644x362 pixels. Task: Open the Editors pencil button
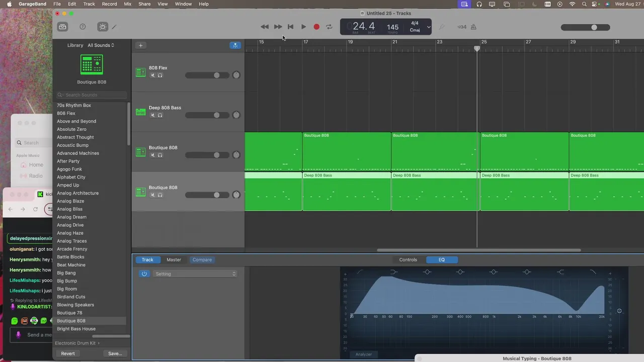click(114, 27)
